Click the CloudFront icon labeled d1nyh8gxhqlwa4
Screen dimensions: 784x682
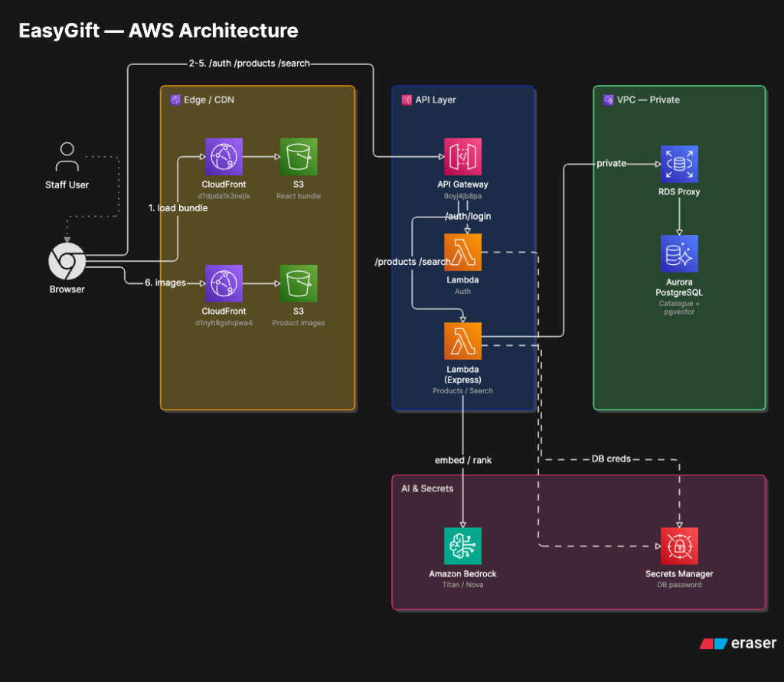pyautogui.click(x=224, y=283)
